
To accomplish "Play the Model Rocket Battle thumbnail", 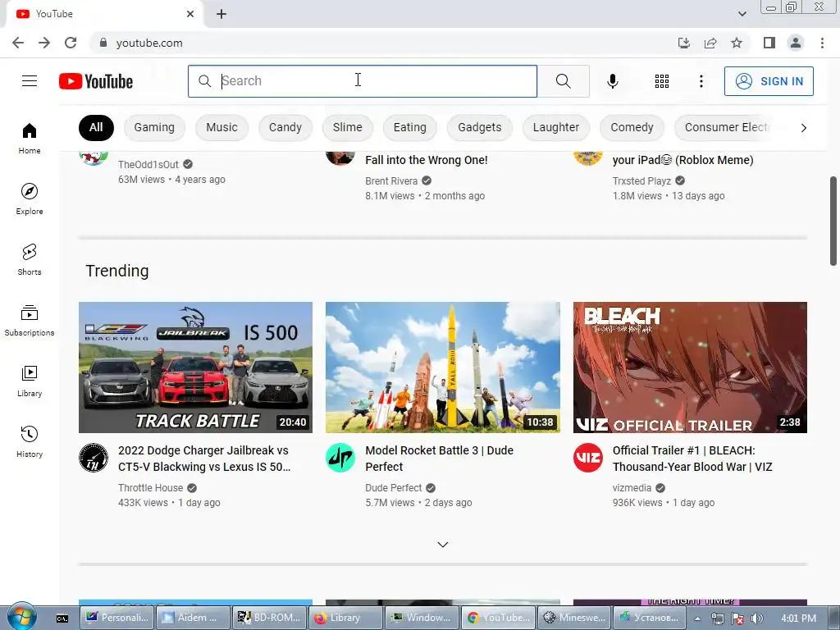I will click(x=443, y=367).
